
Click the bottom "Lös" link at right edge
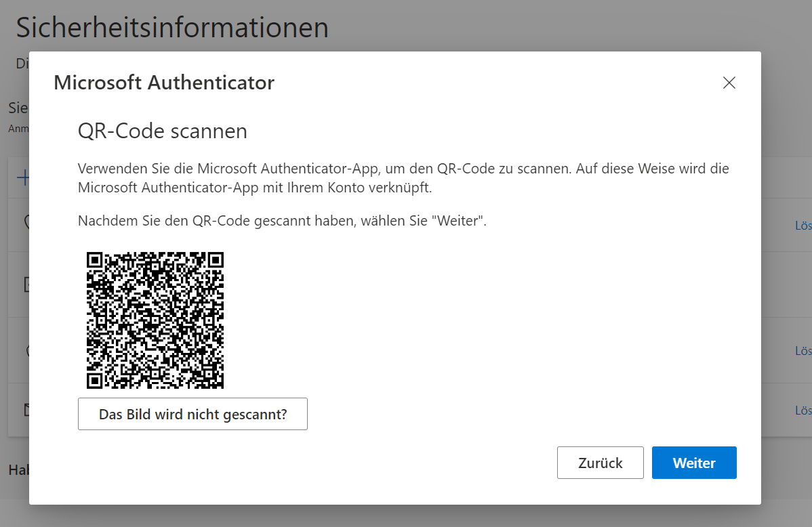803,410
